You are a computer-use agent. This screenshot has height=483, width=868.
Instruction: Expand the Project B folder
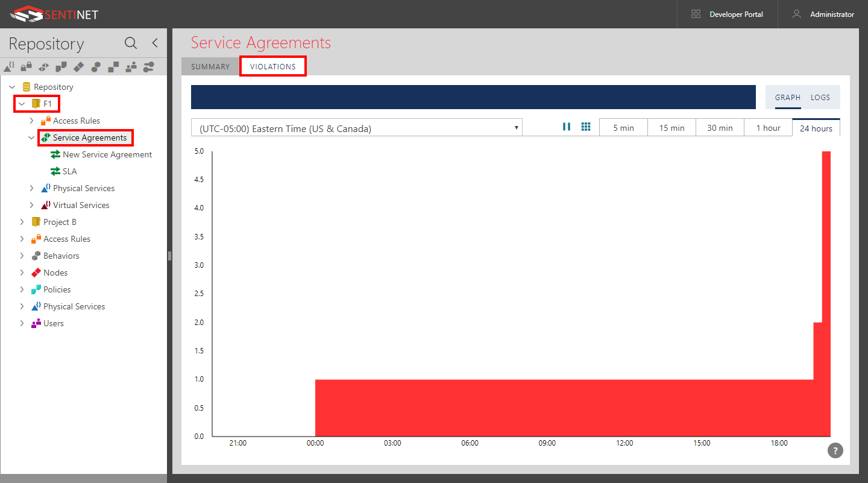coord(22,222)
